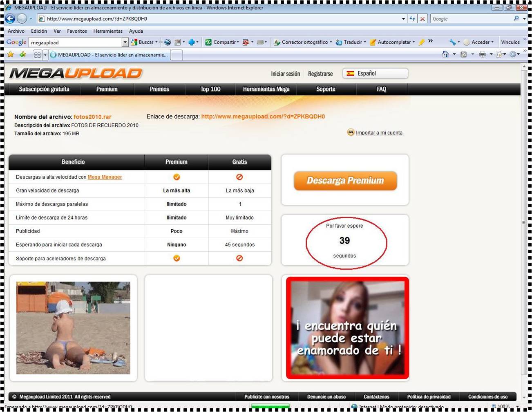Click the Google Toolbar Corrector ortográfico button
Image resolution: width=532 pixels, height=412 pixels.
(302, 42)
